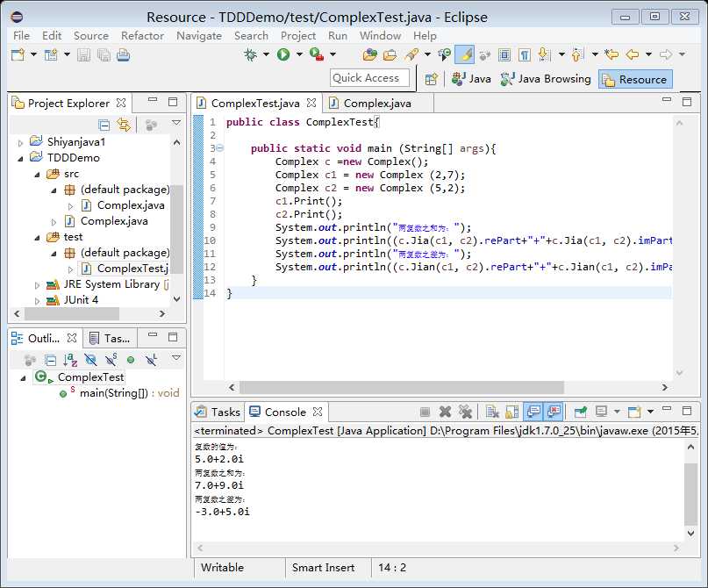Click the Debug bug icon

pos(250,54)
